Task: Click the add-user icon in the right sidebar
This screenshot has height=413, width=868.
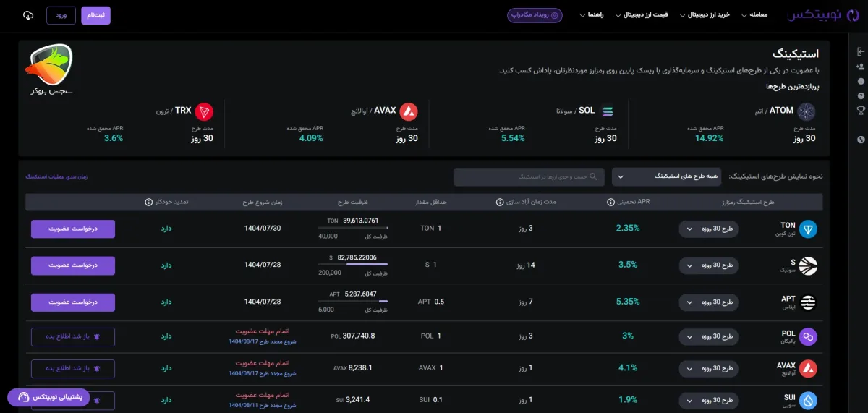Action: pyautogui.click(x=861, y=66)
